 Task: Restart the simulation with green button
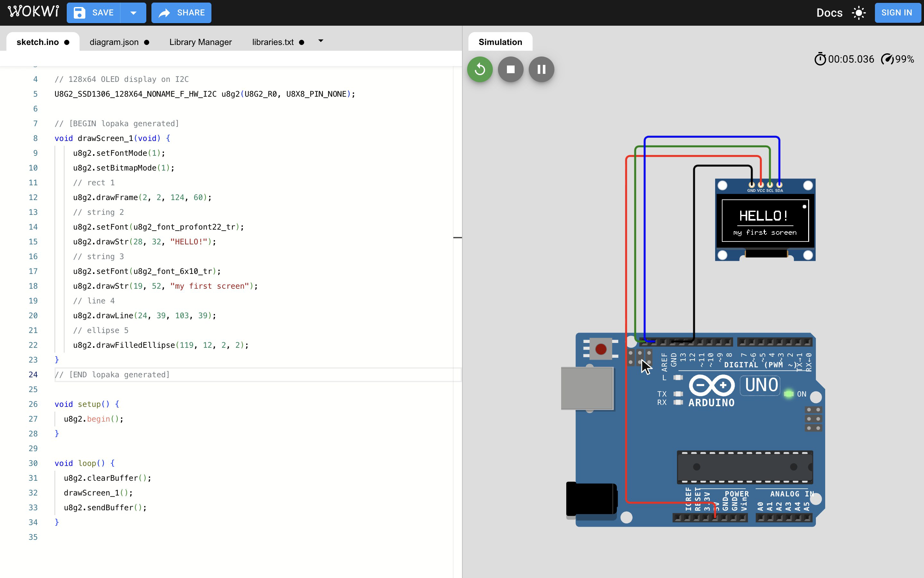point(480,69)
